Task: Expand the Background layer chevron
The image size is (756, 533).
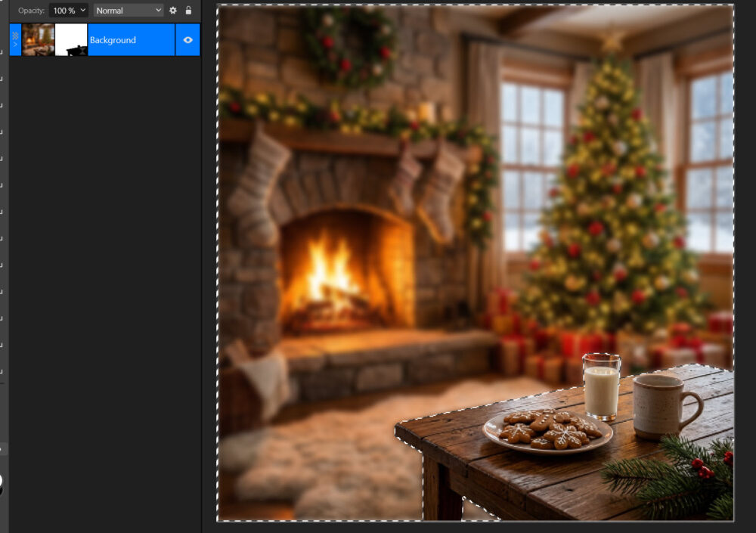Action: click(x=15, y=45)
